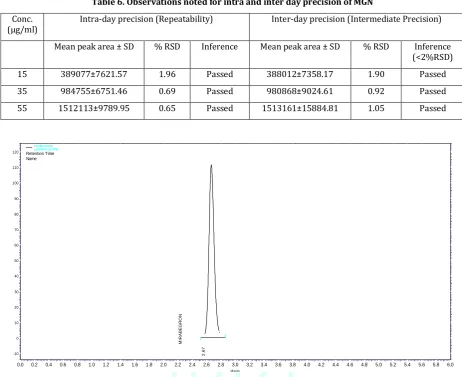Image resolution: width=462 pixels, height=377 pixels.
Task: Select the %RSD value 0.69
Action: [x=167, y=91]
